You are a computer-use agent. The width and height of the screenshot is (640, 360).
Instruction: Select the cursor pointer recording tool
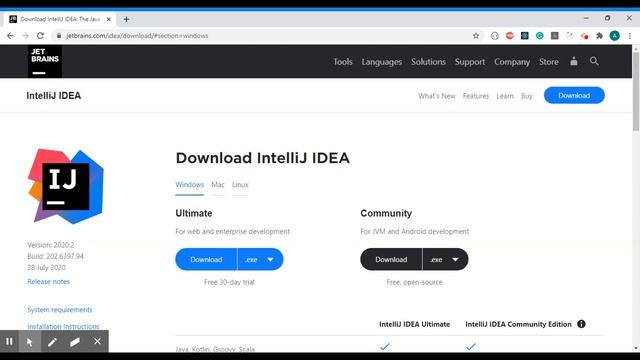30,341
